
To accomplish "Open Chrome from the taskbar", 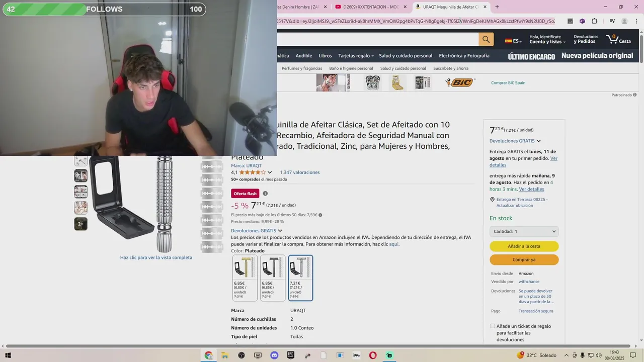I will 208,355.
